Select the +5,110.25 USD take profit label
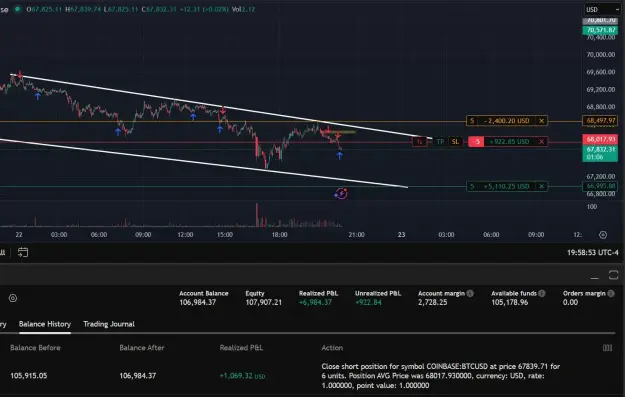 (507, 186)
